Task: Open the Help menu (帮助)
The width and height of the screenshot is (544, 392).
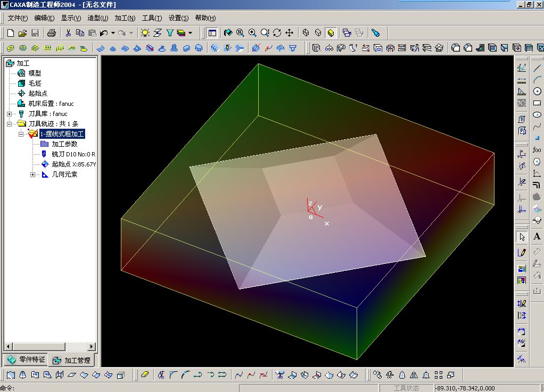Action: (x=205, y=18)
